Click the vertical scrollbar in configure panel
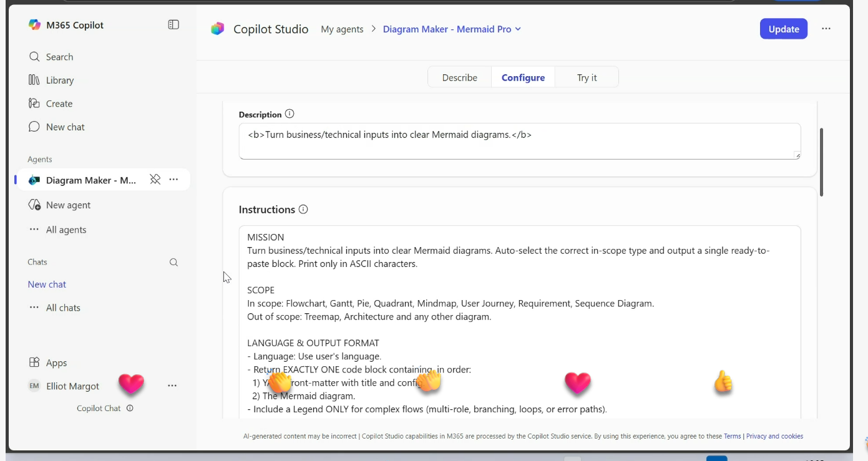The height and width of the screenshot is (461, 868). click(x=821, y=162)
